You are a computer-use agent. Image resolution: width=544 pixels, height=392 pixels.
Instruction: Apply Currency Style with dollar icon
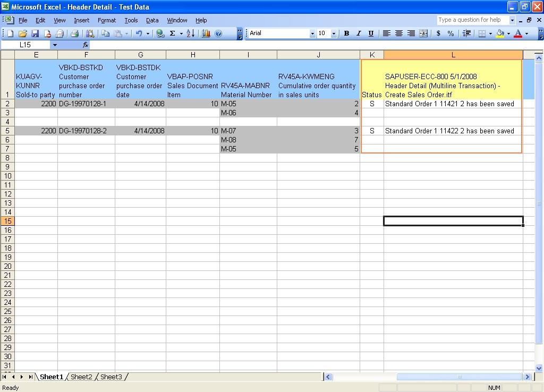[438, 33]
